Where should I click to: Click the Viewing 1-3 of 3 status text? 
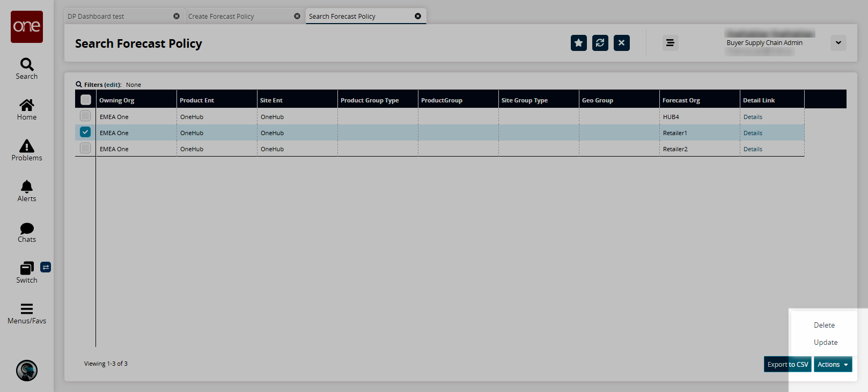[106, 364]
